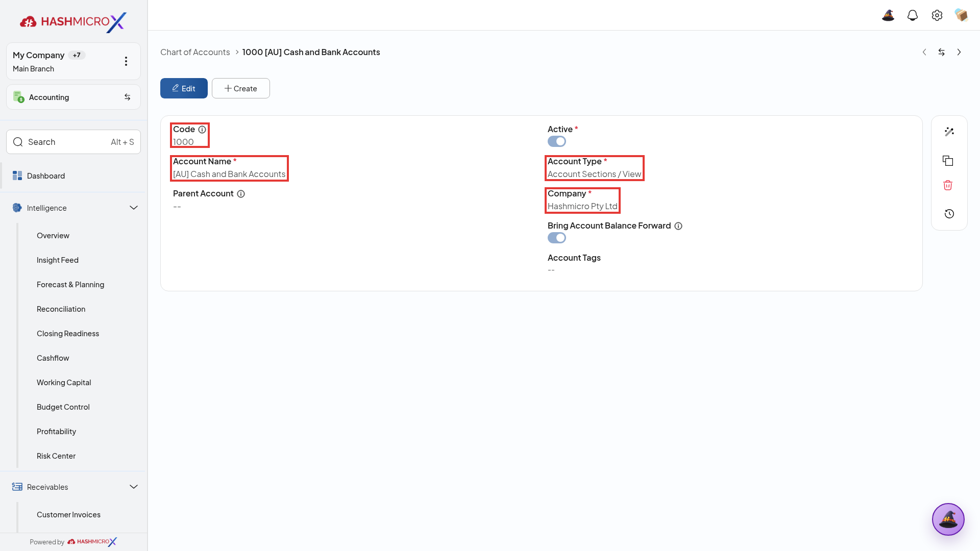
Task: Open the My Company selector
Action: click(73, 61)
